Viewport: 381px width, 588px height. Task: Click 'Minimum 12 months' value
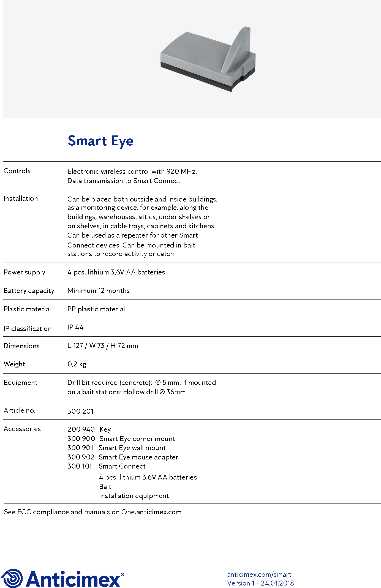point(99,290)
